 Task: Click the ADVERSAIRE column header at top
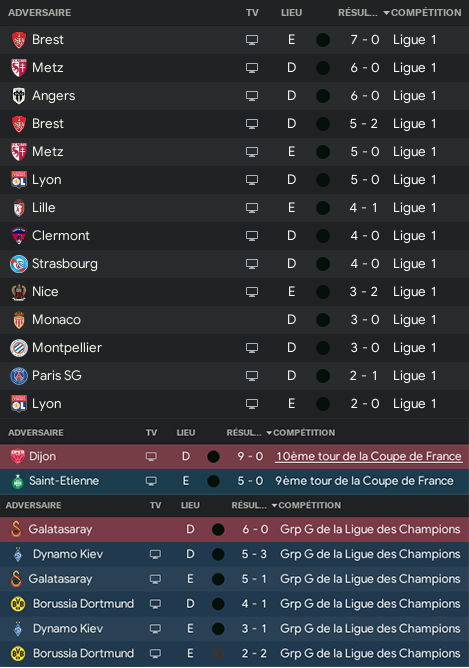point(40,13)
